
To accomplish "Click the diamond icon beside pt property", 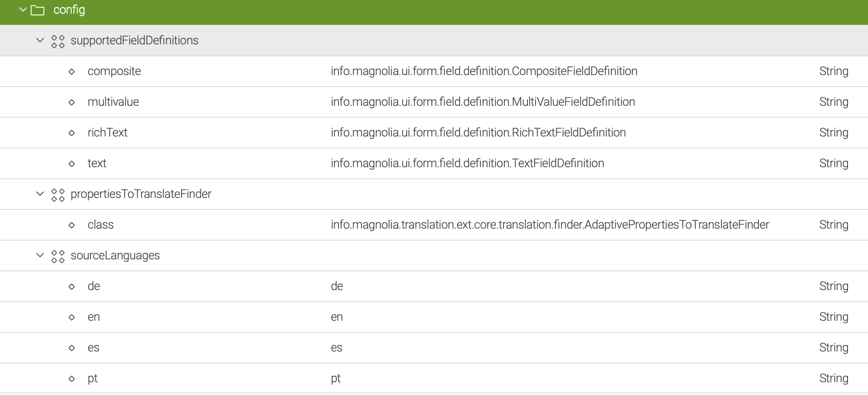I will coord(72,378).
